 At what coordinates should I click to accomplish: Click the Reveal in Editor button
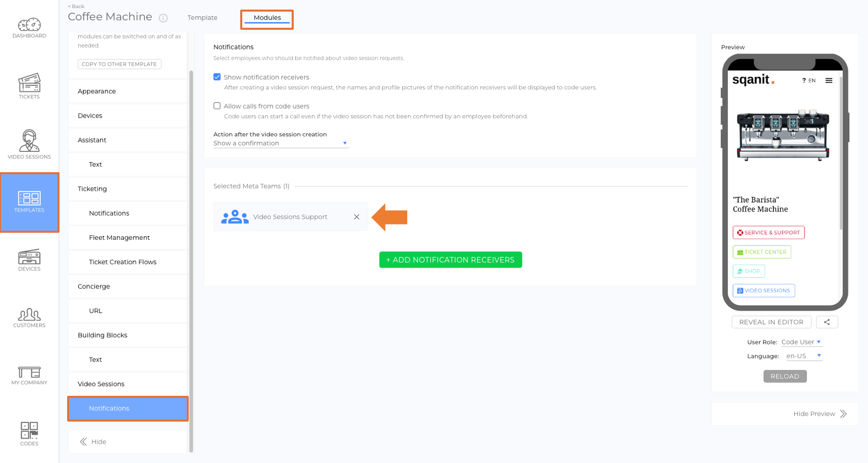tap(771, 322)
